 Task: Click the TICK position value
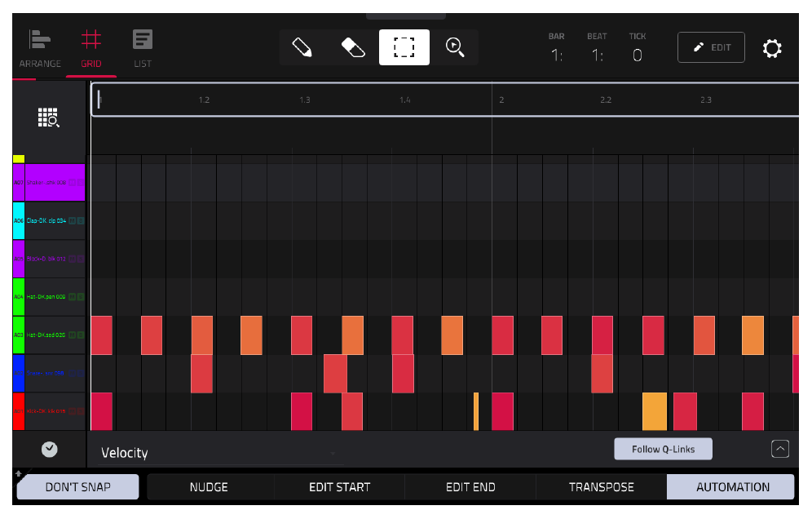point(638,55)
